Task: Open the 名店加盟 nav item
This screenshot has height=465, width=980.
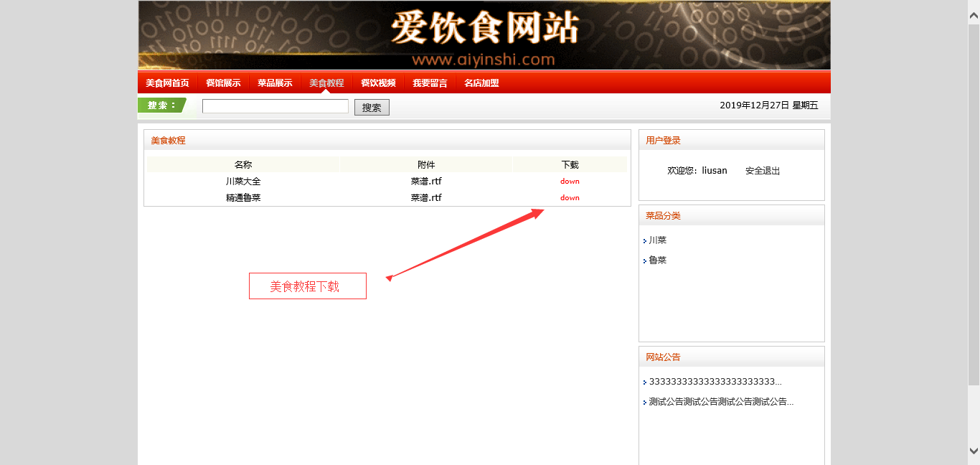Action: tap(481, 83)
